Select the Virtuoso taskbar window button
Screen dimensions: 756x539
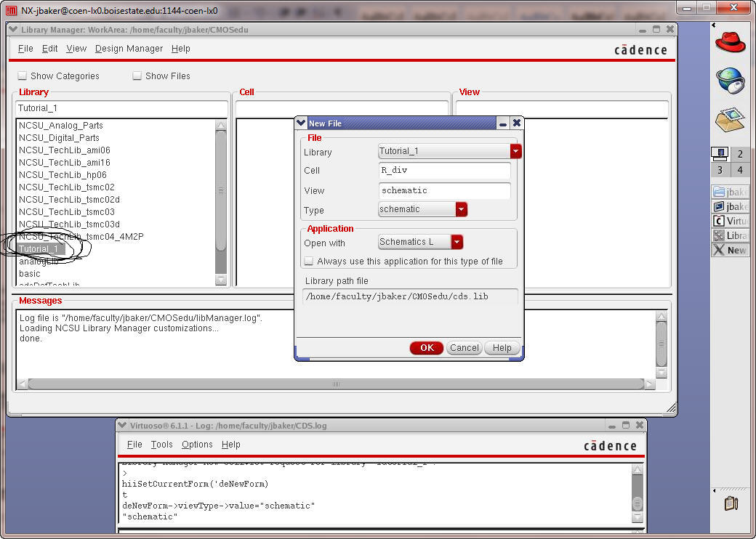(x=730, y=221)
